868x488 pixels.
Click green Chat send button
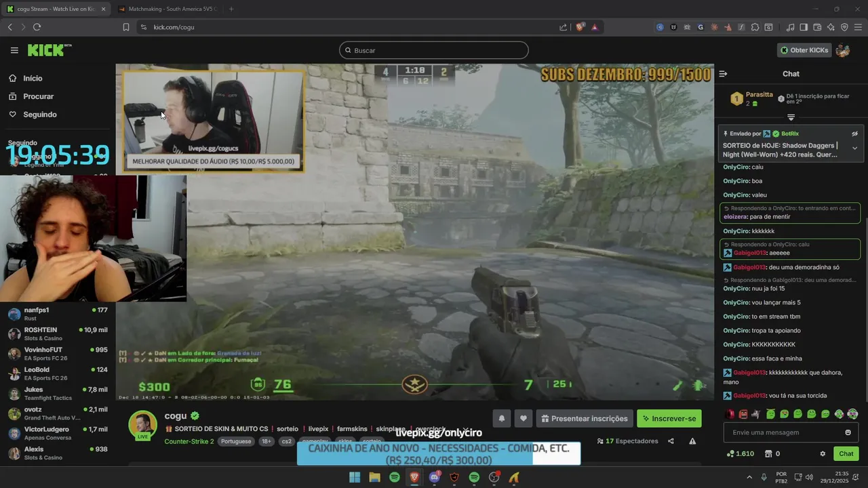[846, 454]
